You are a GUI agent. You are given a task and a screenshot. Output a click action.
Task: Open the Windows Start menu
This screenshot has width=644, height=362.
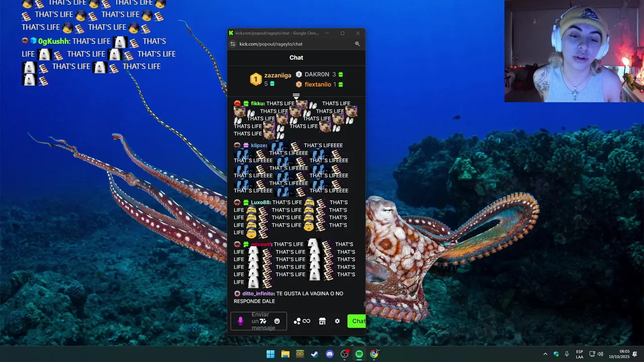(x=270, y=354)
